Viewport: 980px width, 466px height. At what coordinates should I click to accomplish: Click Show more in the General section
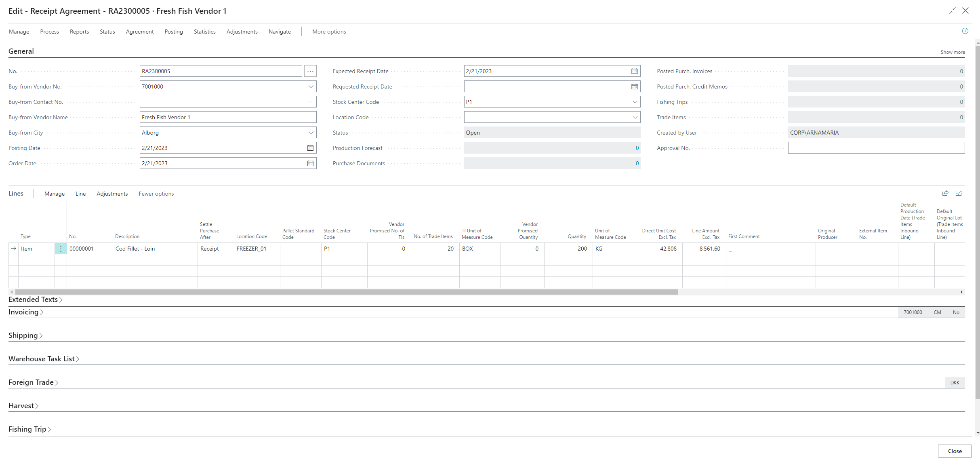[x=953, y=52]
